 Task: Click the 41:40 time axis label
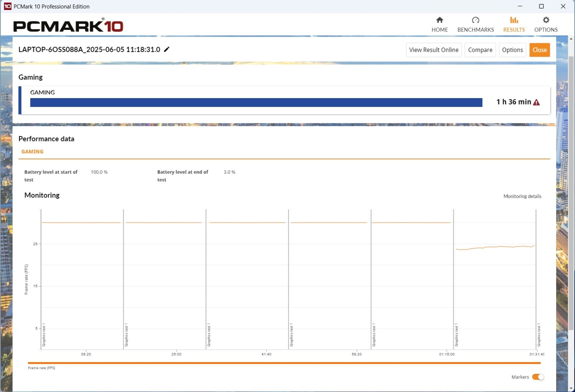click(266, 354)
